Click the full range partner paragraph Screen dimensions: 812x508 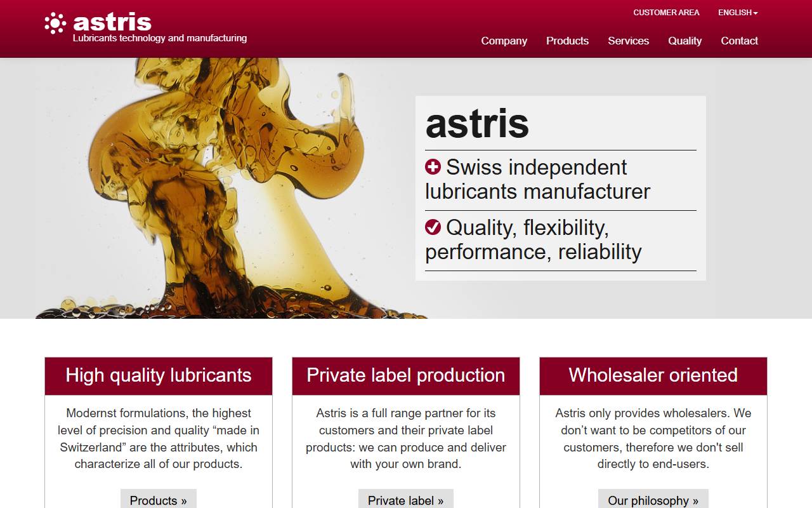pos(406,439)
